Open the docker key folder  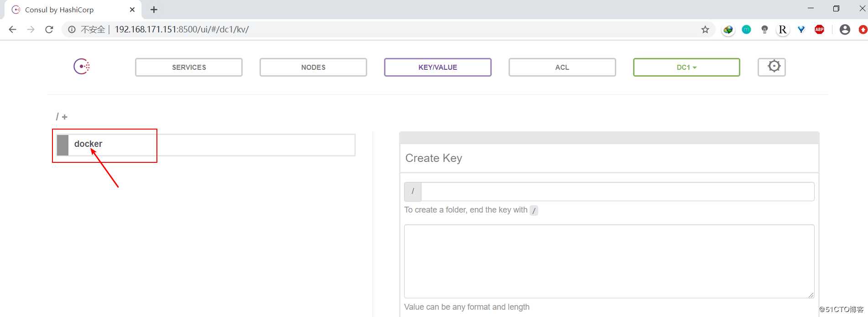[x=206, y=145]
